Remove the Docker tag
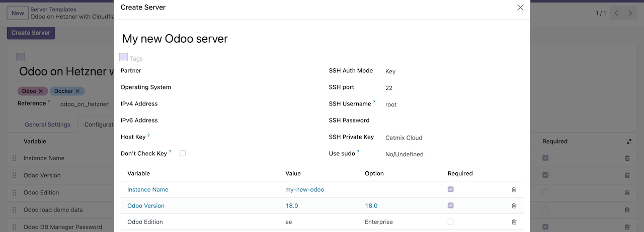 77,91
